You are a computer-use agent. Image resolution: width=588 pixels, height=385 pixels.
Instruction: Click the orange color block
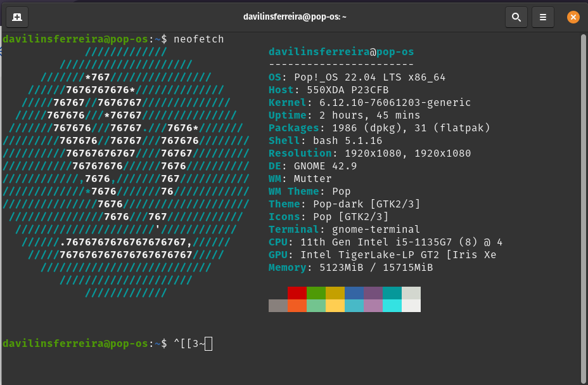pos(297,306)
